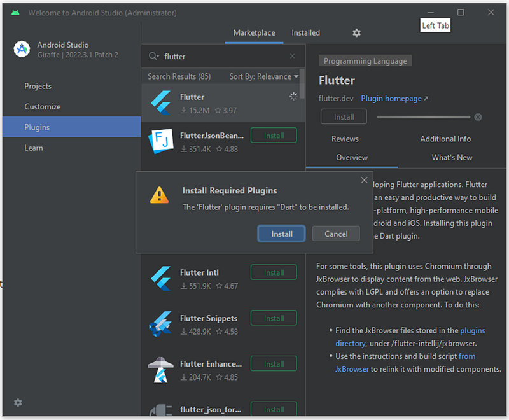Click Cancel in the dialog
The image size is (509, 420).
tap(336, 234)
